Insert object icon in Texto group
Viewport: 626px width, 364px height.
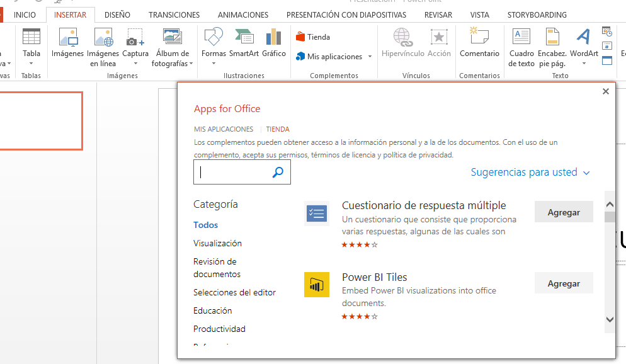point(607,60)
